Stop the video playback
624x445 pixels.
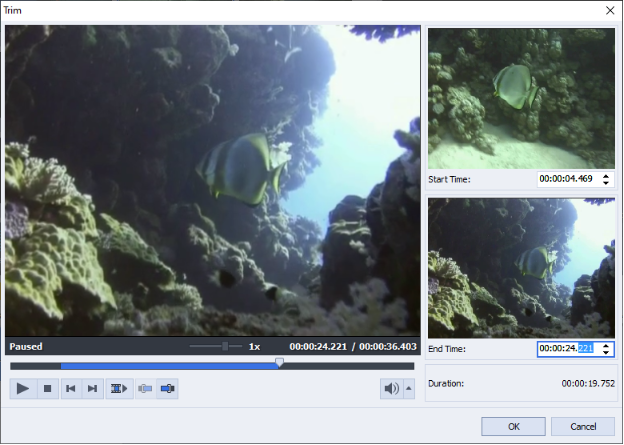(x=47, y=389)
